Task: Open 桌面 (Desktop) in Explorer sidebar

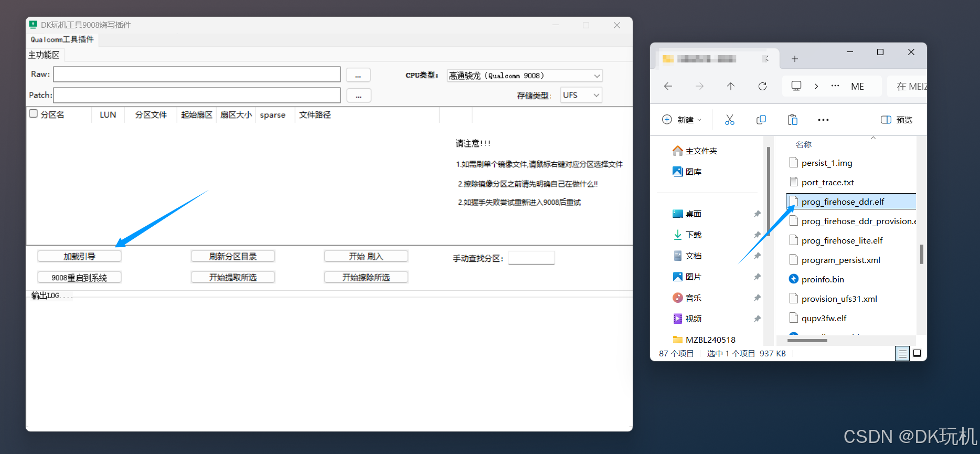Action: coord(687,214)
